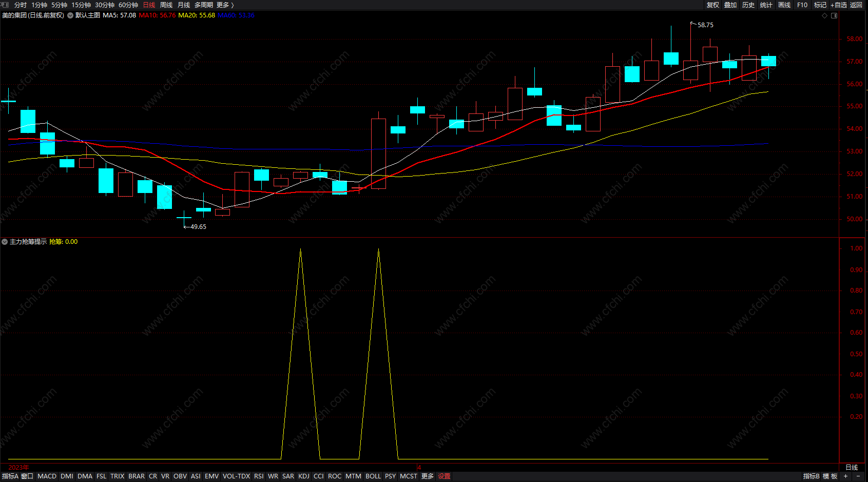
Task: Click the yellow MA20: 55.68 value
Action: 197,15
